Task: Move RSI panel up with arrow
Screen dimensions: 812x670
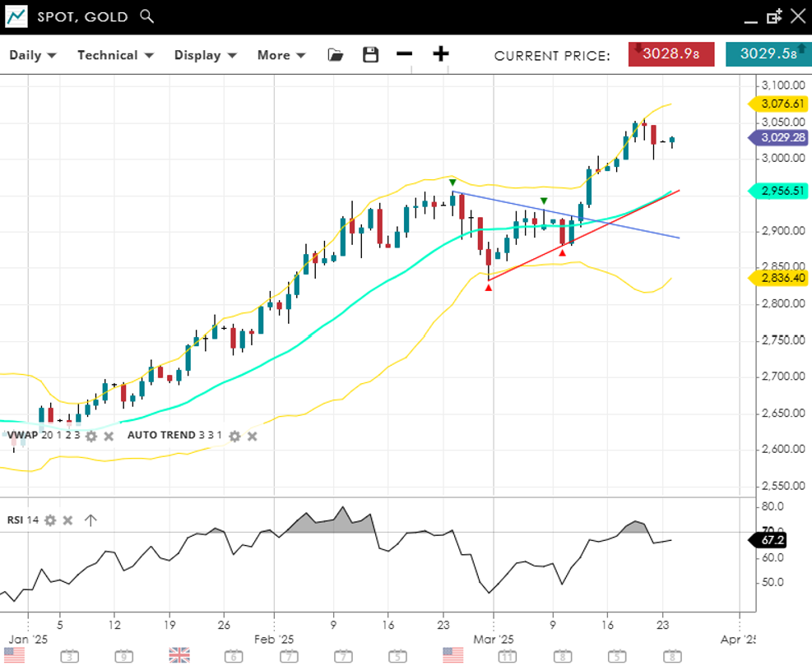Action: pyautogui.click(x=90, y=520)
